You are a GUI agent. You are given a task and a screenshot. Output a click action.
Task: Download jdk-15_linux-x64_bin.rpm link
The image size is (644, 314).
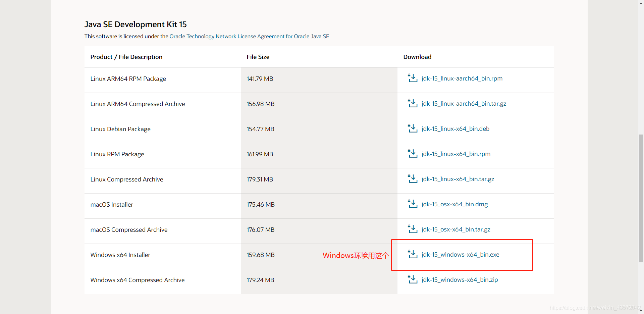coord(456,154)
